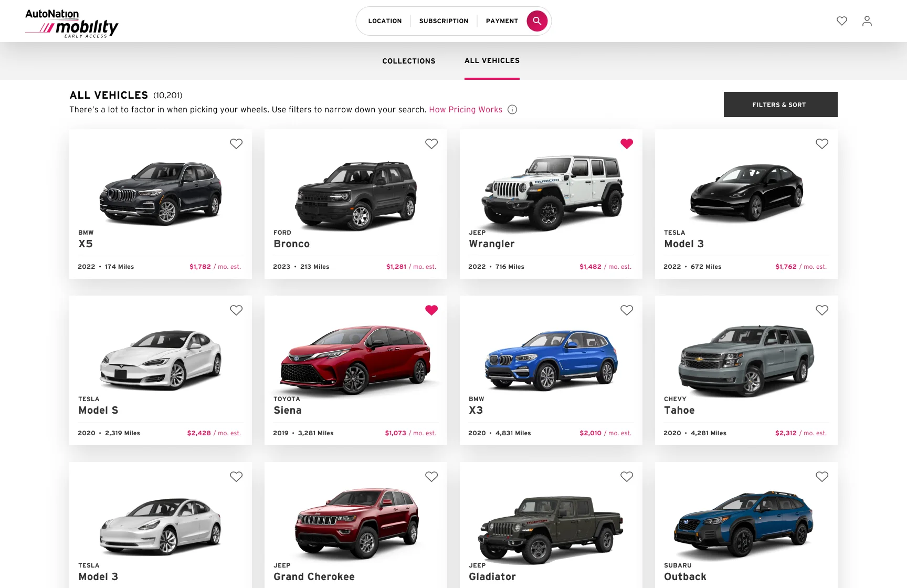
Task: Click the $1,482 price on Wrangler
Action: (590, 267)
